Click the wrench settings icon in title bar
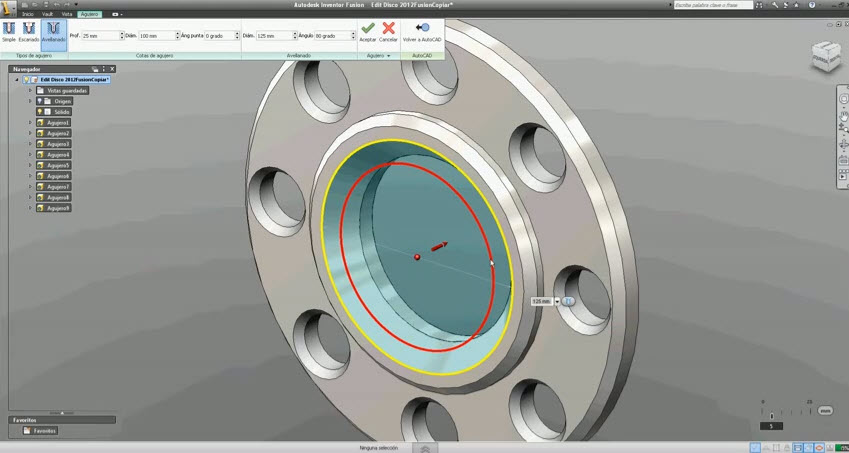 pyautogui.click(x=775, y=5)
